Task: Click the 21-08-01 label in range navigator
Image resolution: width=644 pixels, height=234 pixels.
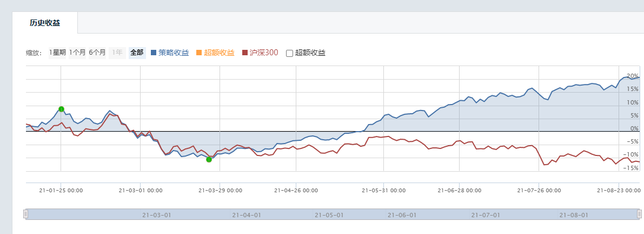Action: [x=574, y=215]
